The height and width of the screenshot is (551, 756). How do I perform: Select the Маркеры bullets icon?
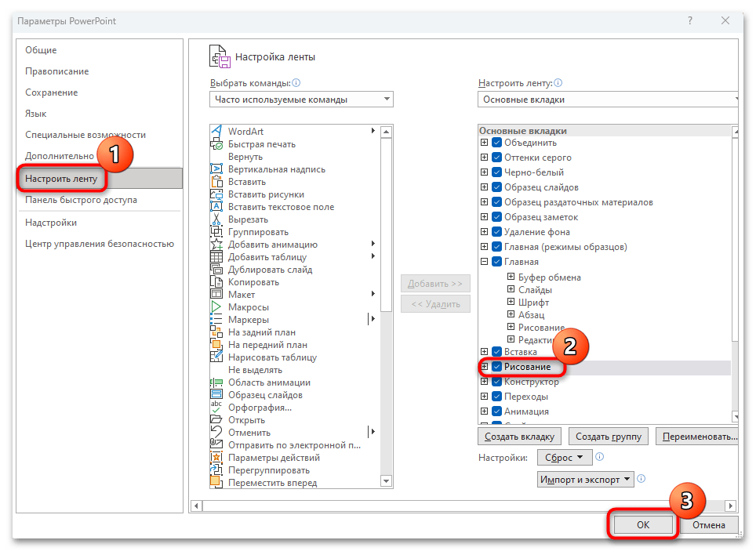[216, 319]
